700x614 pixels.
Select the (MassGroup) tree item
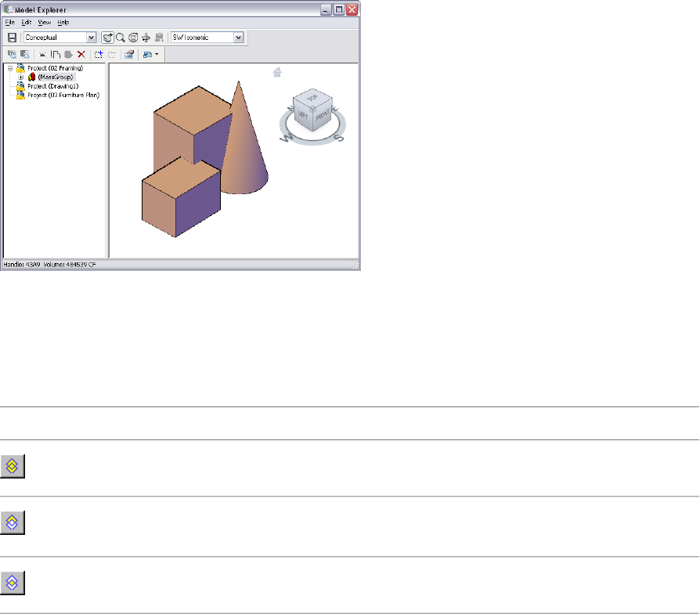pos(56,78)
